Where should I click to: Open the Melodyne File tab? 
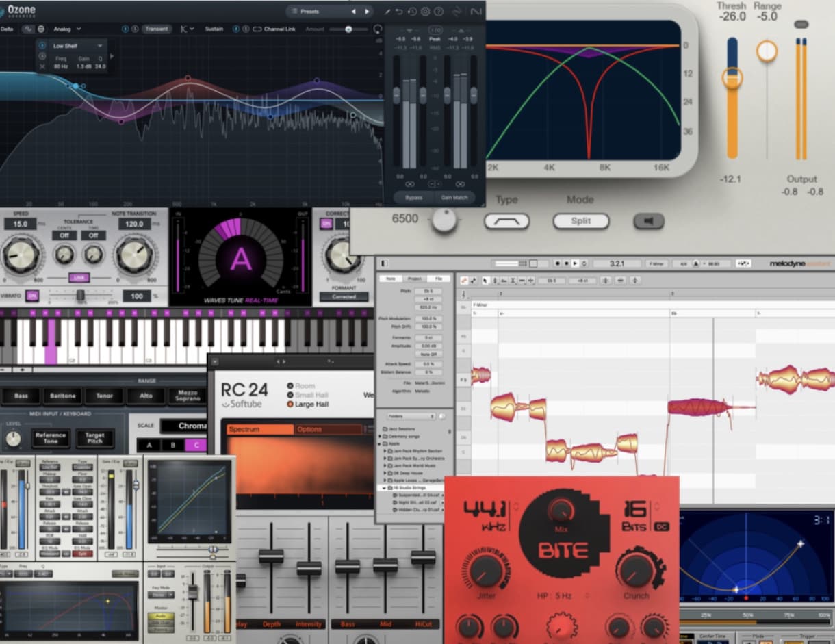click(x=438, y=279)
